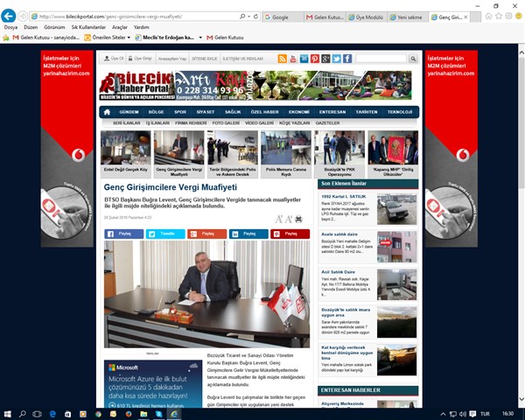Open the LinkedIn icon in the header
The image size is (525, 420).
pyautogui.click(x=304, y=59)
